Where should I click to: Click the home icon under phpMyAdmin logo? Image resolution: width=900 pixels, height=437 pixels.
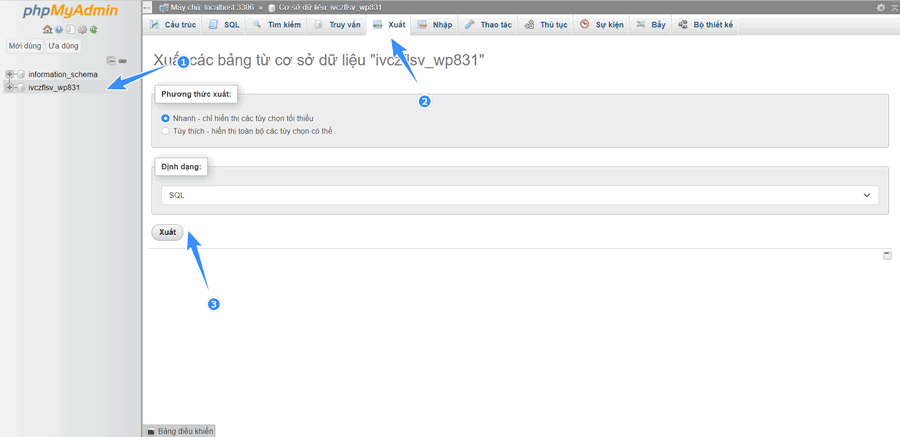point(48,29)
